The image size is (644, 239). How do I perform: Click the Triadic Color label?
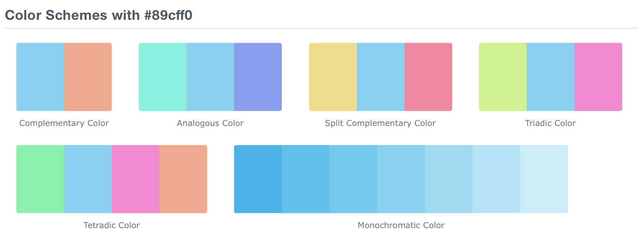click(x=550, y=123)
